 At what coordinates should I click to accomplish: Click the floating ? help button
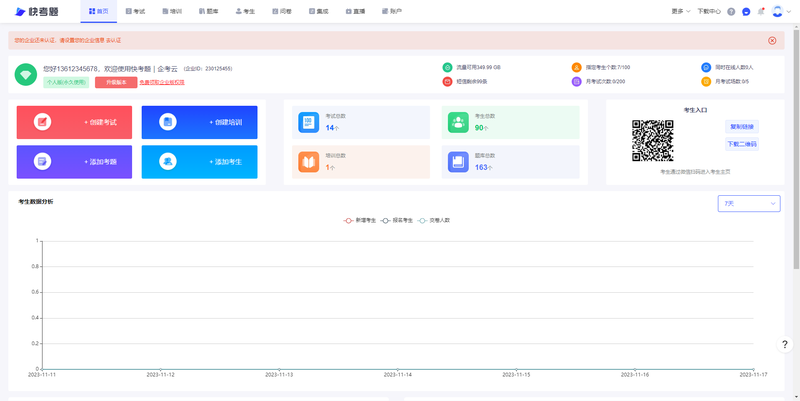point(785,344)
